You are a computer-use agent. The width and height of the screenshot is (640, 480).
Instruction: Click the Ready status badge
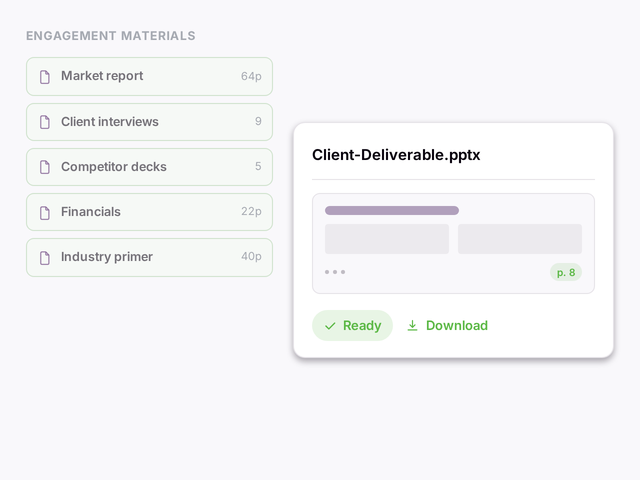pyautogui.click(x=352, y=325)
